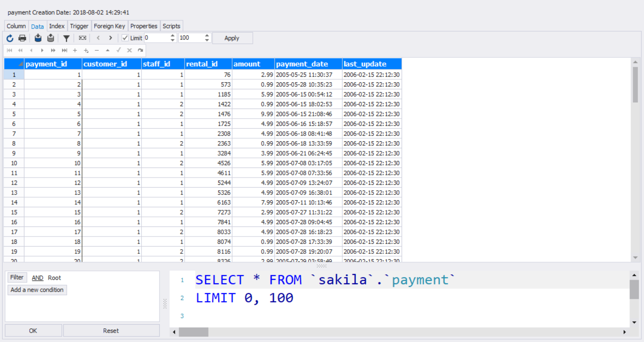Click SQL editor horizontal scroll left arrow
This screenshot has width=644, height=342.
click(174, 332)
